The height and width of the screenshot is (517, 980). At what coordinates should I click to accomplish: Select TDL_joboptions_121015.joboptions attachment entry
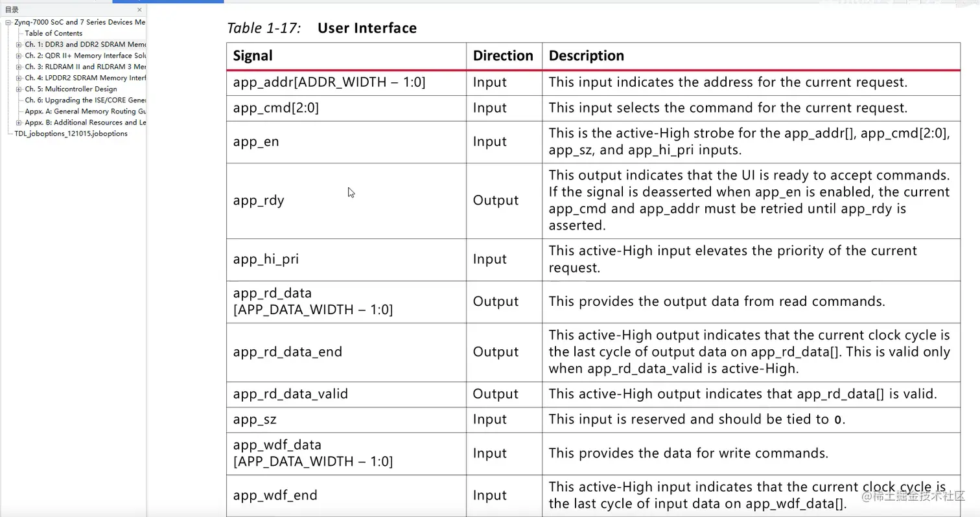[x=71, y=133]
